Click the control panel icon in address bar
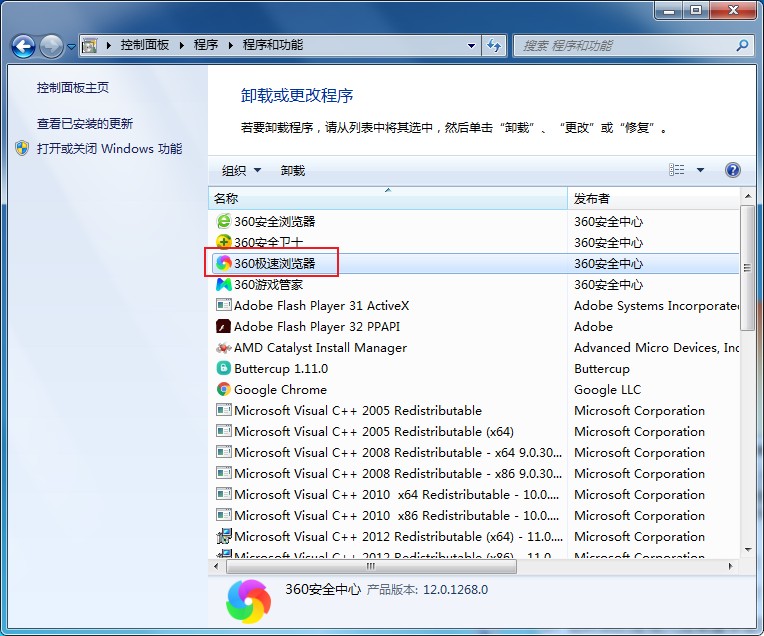The width and height of the screenshot is (764, 636). click(89, 46)
